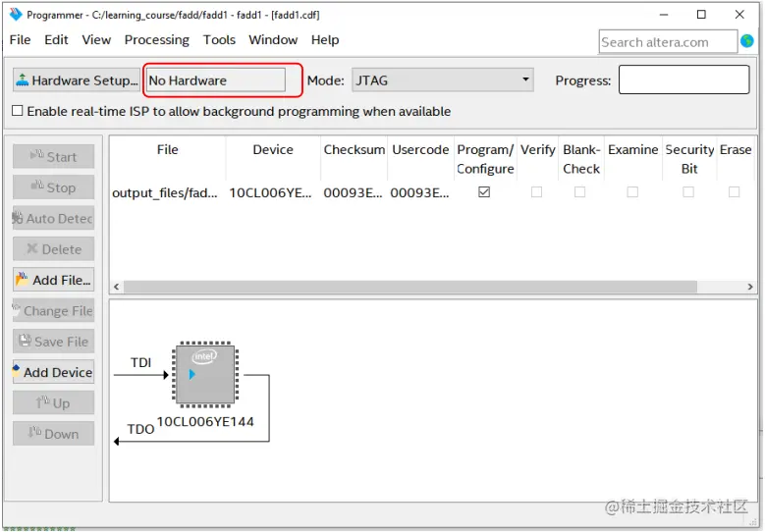Click the Hardware Setup icon

click(x=22, y=80)
